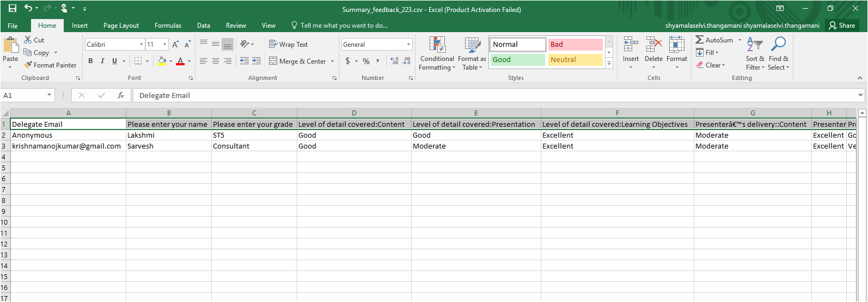Click Merge & Center button
Image resolution: width=868 pixels, height=302 pixels.
(x=297, y=61)
